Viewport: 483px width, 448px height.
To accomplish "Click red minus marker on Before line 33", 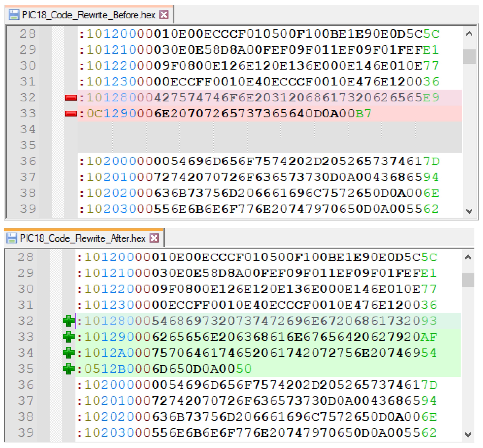I will pyautogui.click(x=71, y=113).
